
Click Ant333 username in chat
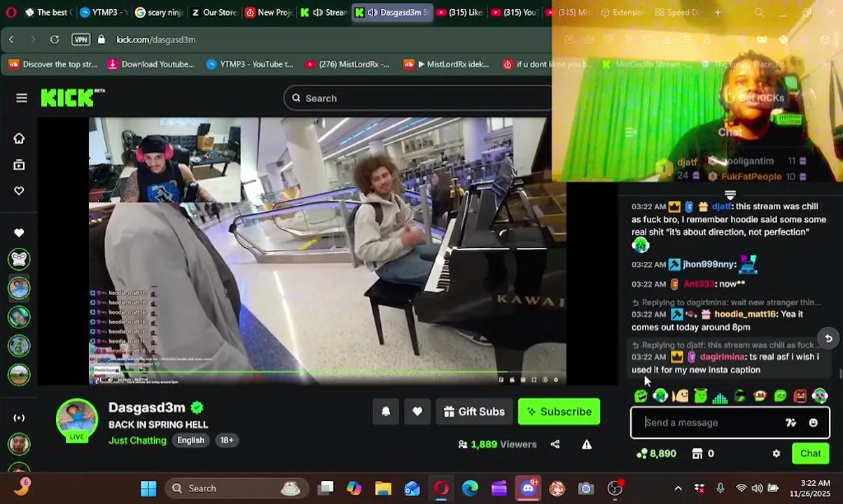coord(699,284)
